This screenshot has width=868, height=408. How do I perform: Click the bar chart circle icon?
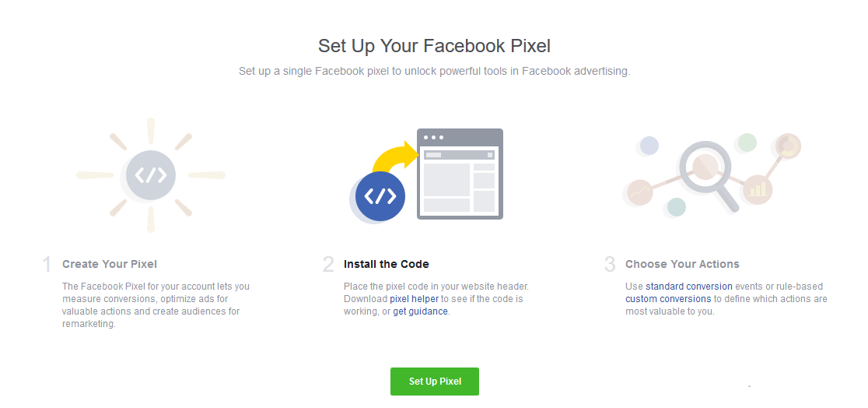click(758, 189)
